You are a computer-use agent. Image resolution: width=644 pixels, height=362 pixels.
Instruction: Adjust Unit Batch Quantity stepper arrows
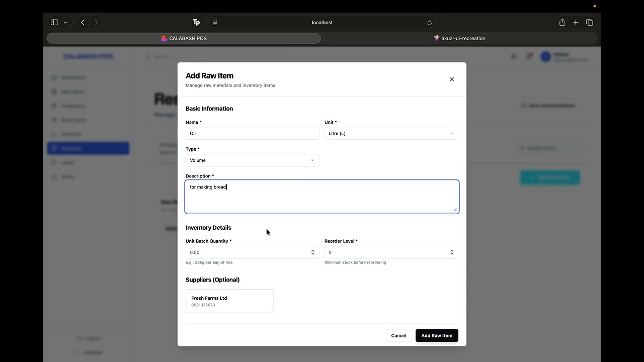pos(312,252)
